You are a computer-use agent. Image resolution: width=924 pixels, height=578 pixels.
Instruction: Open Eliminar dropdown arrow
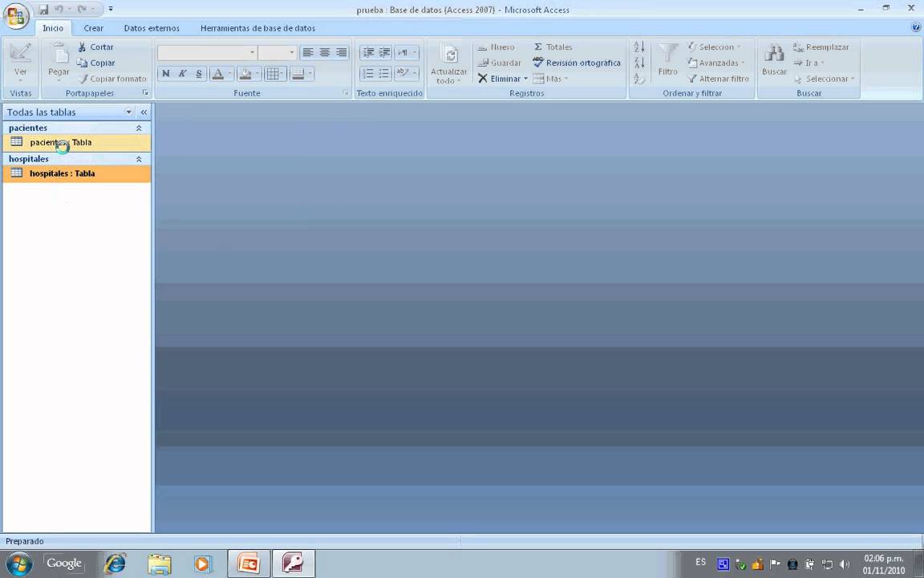(x=525, y=79)
